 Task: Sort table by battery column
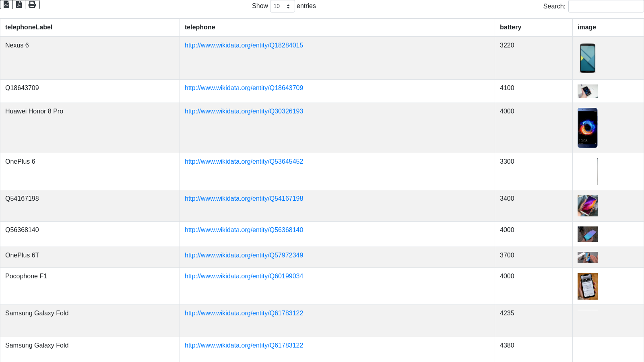pyautogui.click(x=510, y=27)
